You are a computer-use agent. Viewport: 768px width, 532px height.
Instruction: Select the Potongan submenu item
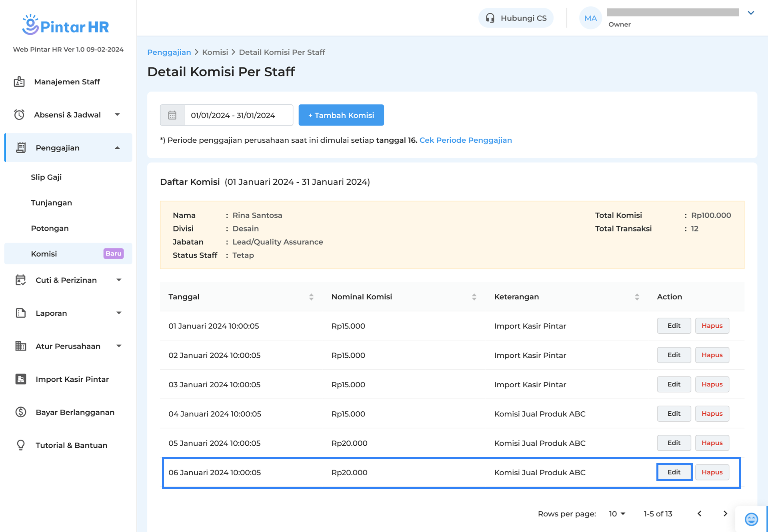[x=50, y=228]
